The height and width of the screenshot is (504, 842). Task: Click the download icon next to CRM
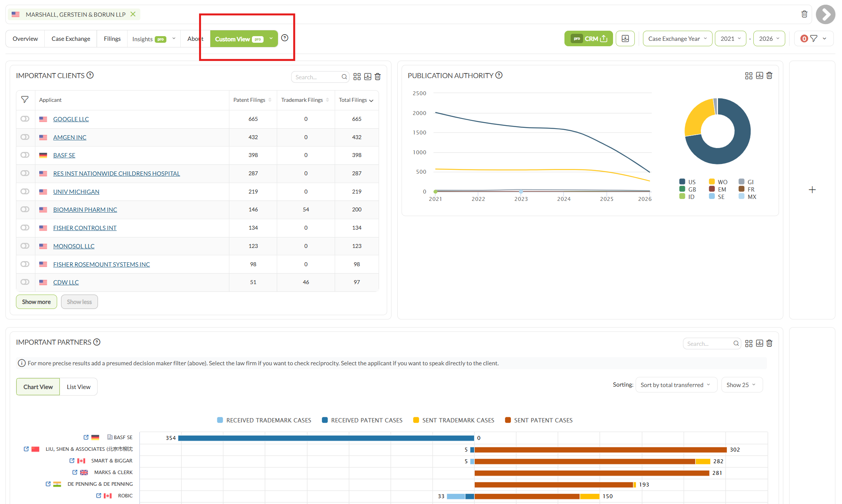(x=625, y=38)
